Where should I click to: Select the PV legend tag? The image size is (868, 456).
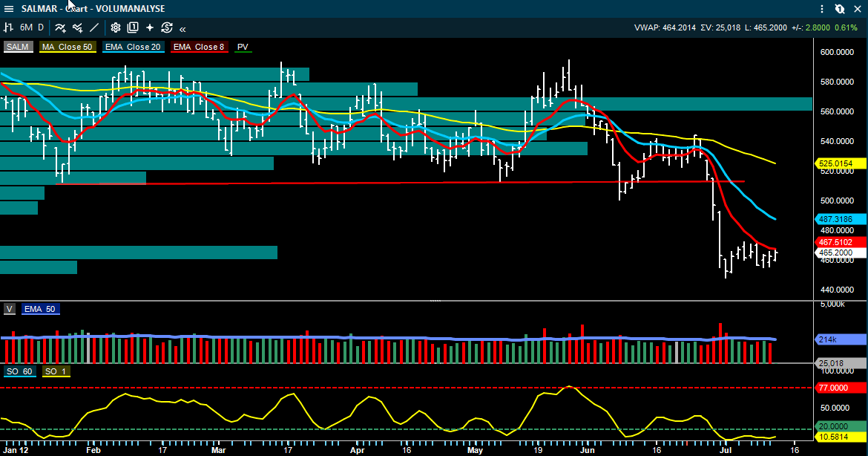[x=243, y=47]
